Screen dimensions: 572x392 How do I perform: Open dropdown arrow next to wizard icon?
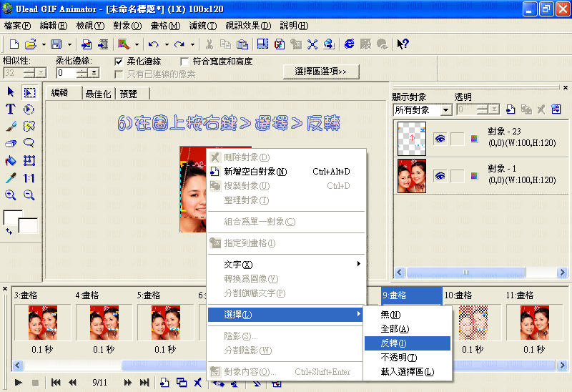point(137,44)
